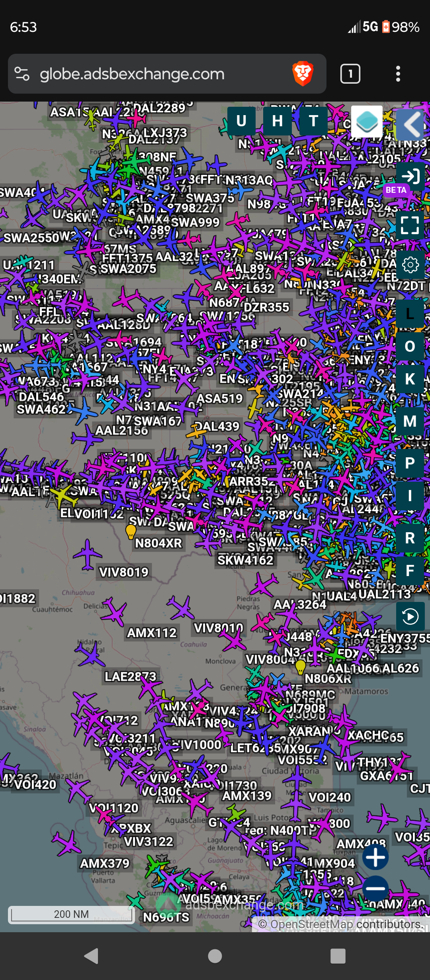430x980 pixels.
Task: Select aircraft labeled AAL2156
Action: pos(121,430)
